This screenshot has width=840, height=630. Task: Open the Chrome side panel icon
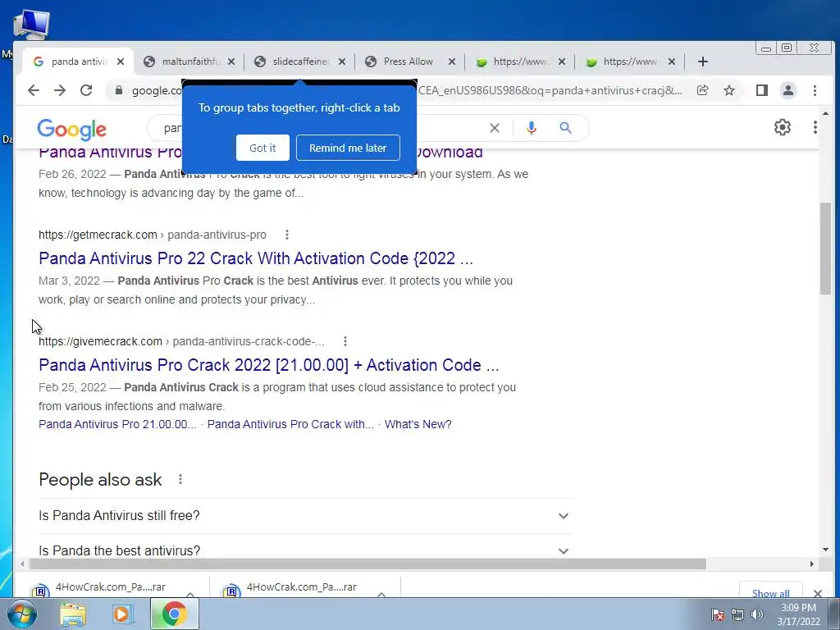[762, 90]
